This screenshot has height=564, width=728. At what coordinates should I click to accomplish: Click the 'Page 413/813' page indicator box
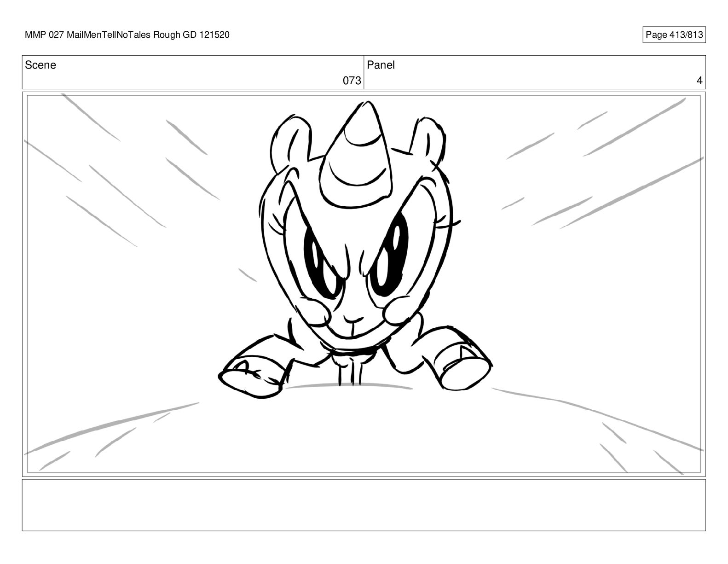click(674, 35)
